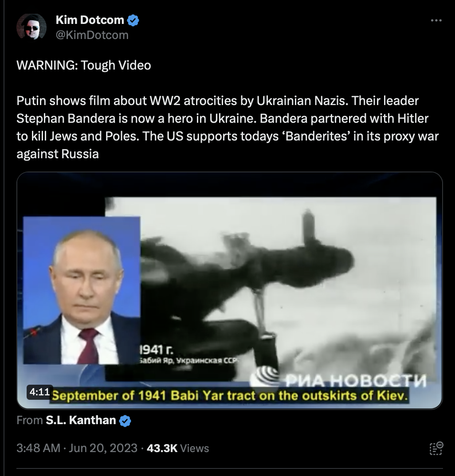
Task: View the 43.3K Views count
Action: pyautogui.click(x=178, y=448)
